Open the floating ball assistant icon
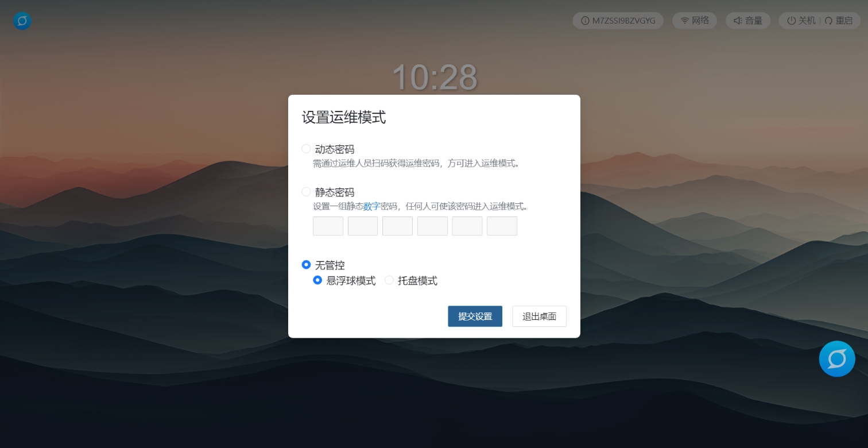This screenshot has height=448, width=868. [x=837, y=359]
